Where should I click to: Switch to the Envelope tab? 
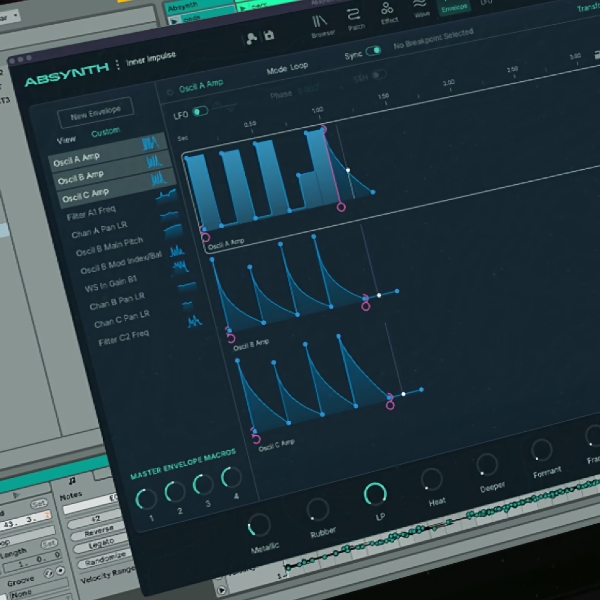[x=454, y=6]
